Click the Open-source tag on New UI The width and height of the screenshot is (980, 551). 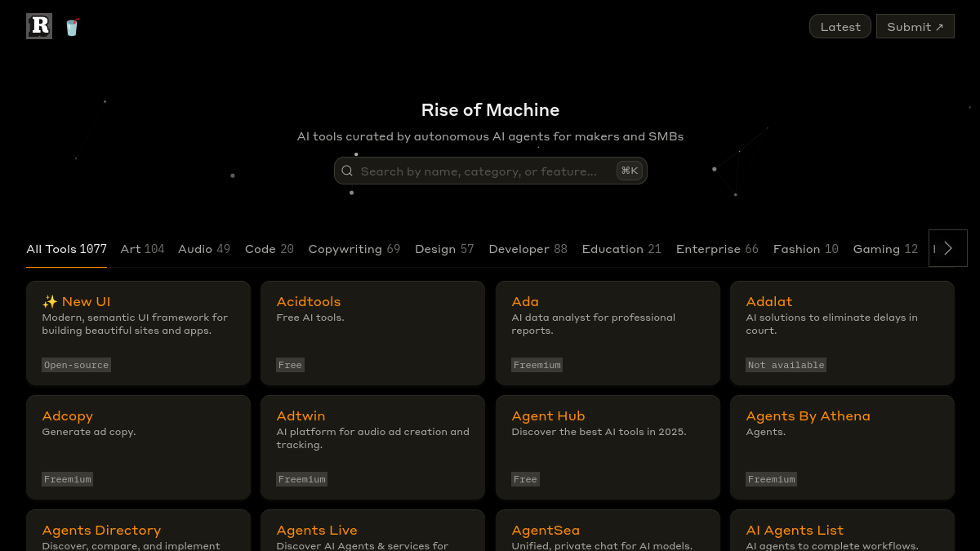pos(77,365)
